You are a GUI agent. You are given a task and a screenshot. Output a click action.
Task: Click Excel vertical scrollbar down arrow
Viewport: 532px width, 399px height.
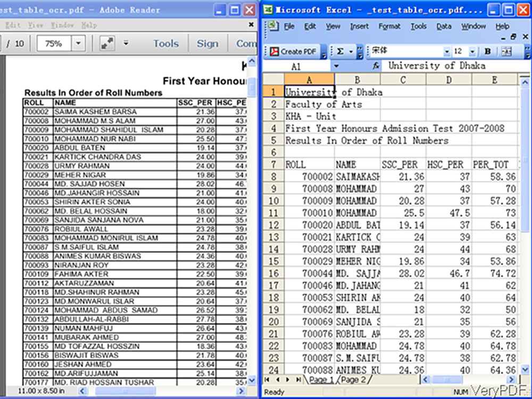tap(525, 369)
